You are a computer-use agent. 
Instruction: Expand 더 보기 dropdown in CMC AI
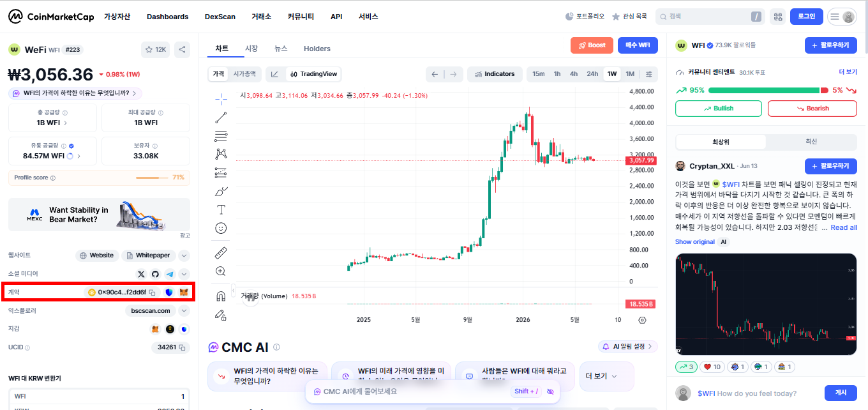606,376
